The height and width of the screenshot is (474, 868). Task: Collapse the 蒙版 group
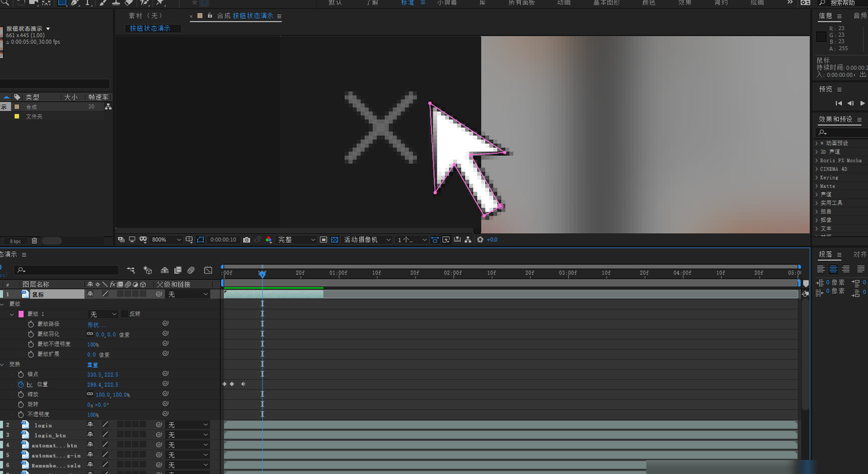click(3, 304)
